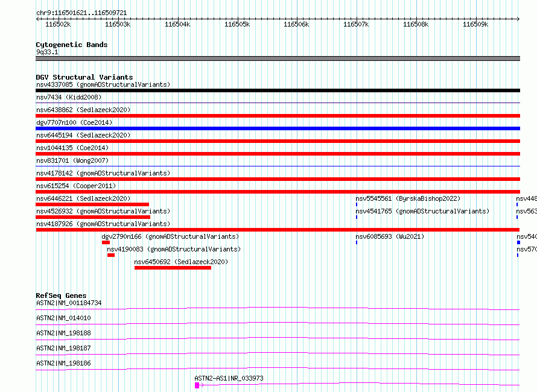Screen dimensions: 537x392
Task: Open the ASTN2|NM_014010 transcript label
Action: (63, 318)
